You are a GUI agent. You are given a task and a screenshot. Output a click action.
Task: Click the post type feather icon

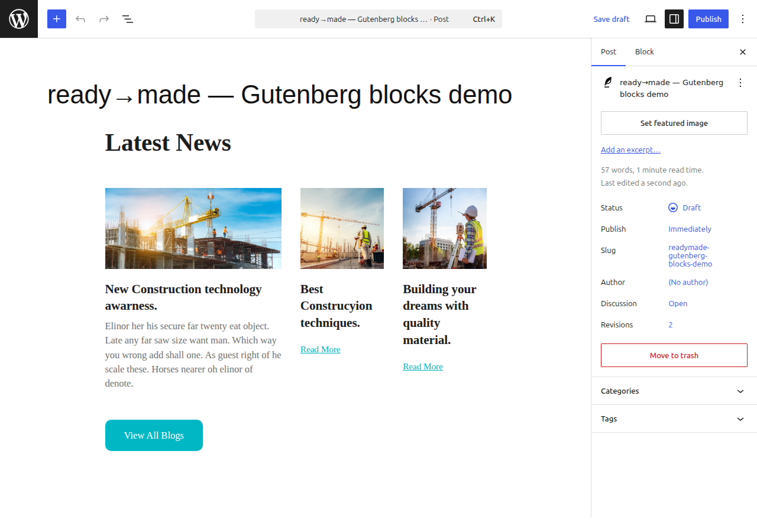pyautogui.click(x=607, y=83)
